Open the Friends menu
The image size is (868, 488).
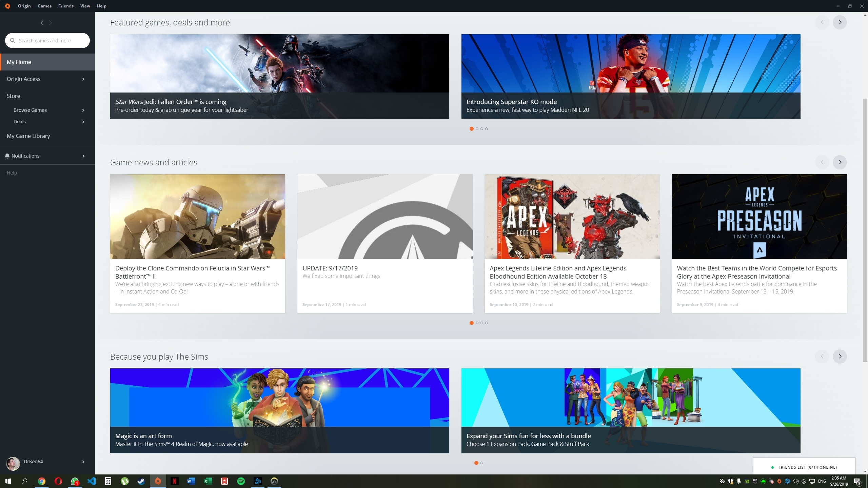click(65, 6)
